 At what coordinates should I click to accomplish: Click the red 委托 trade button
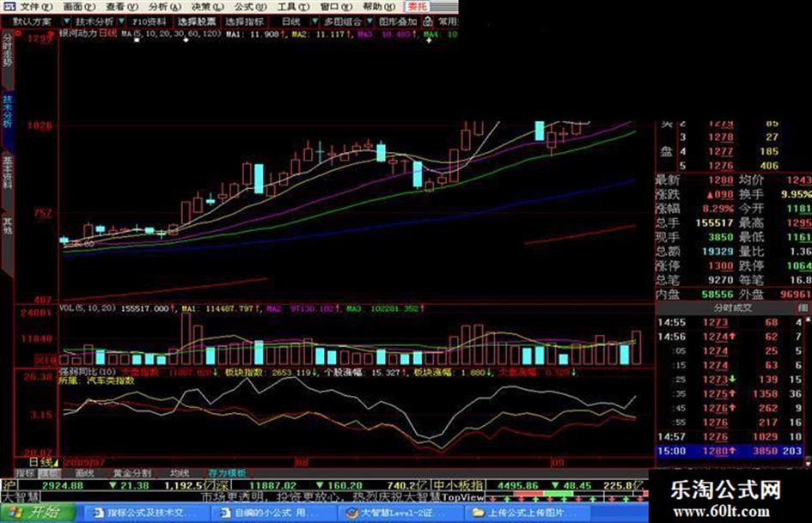[x=418, y=7]
